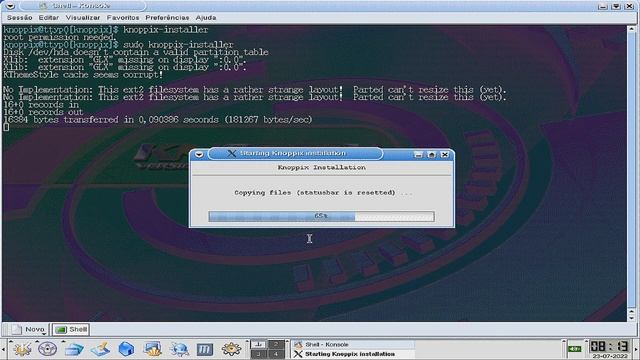This screenshot has width=640, height=360.
Task: Open the Sessão menu
Action: point(20,18)
